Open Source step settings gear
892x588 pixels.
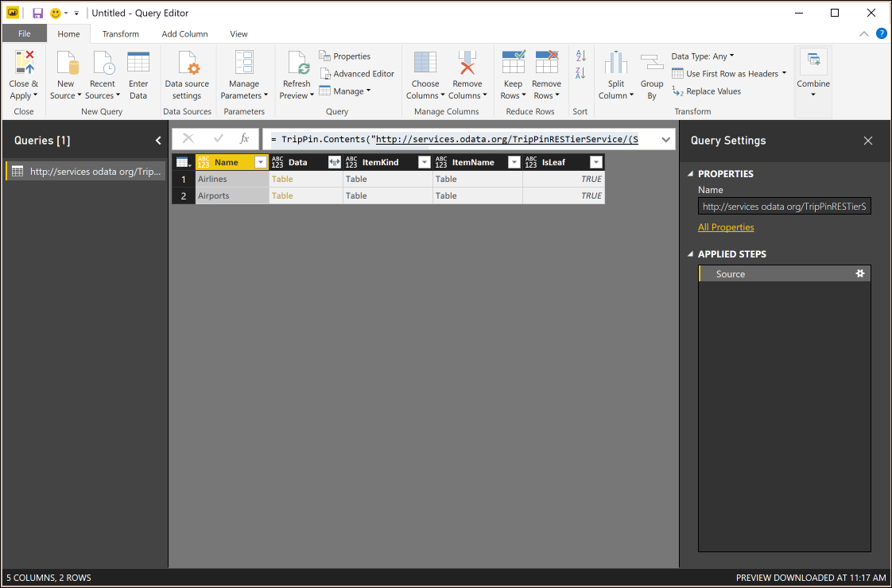tap(860, 273)
